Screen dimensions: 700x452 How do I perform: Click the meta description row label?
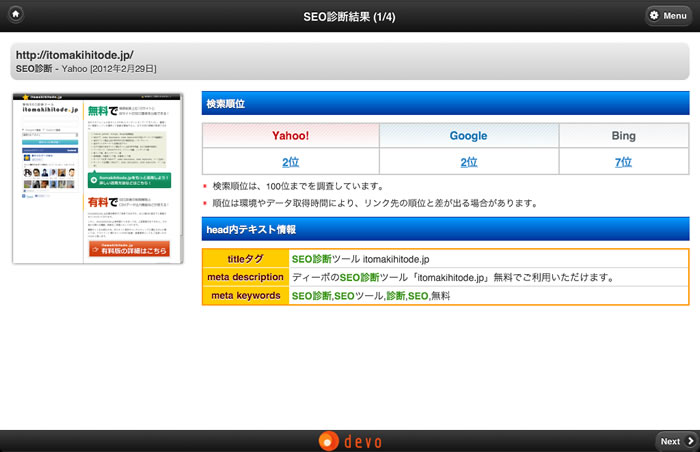[x=246, y=277]
